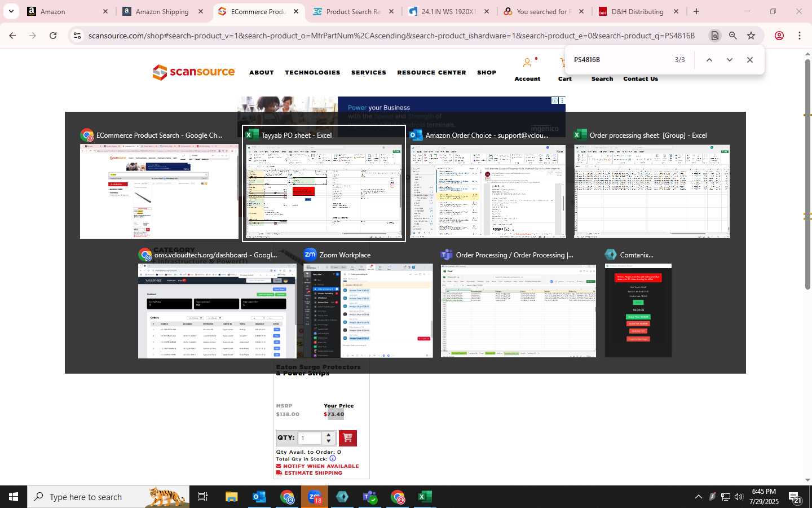
Task: Click NOTIFY WHEN AVAILABLE link
Action: click(317, 466)
